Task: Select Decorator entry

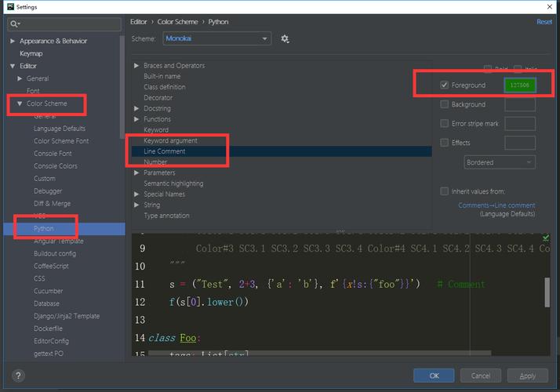Action: click(x=158, y=98)
